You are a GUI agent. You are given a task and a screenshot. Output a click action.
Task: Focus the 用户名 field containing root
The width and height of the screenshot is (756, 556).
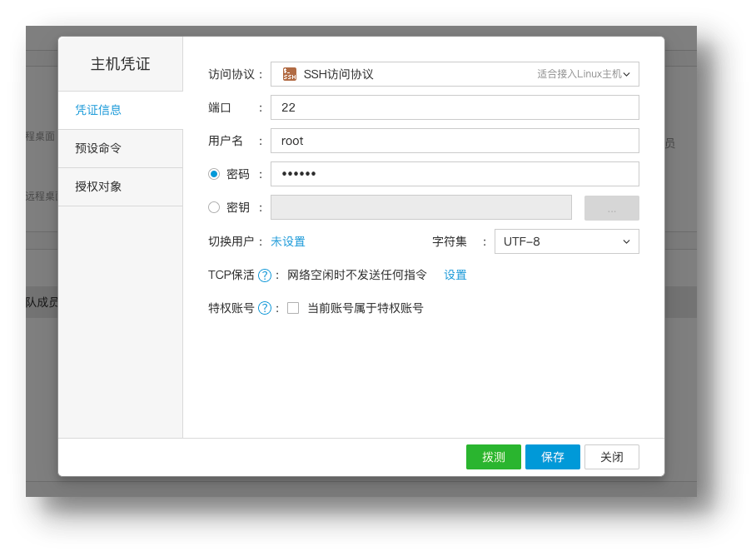click(x=454, y=141)
